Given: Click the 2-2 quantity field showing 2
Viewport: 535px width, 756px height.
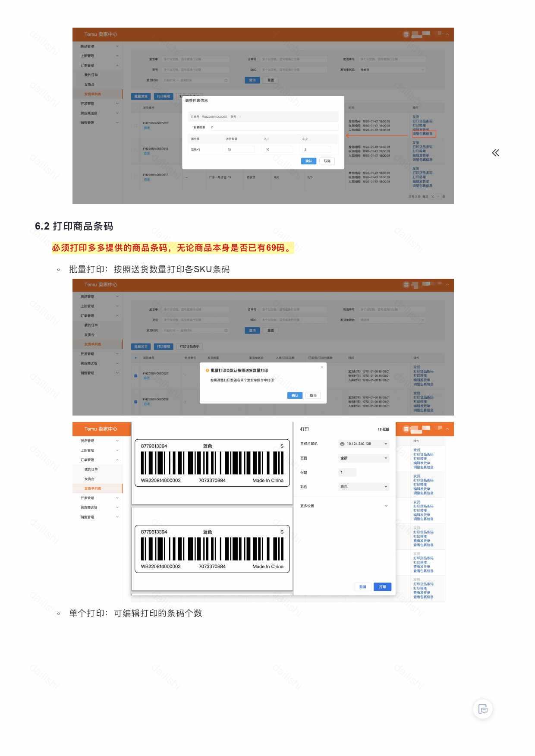Looking at the screenshot, I should click(316, 149).
